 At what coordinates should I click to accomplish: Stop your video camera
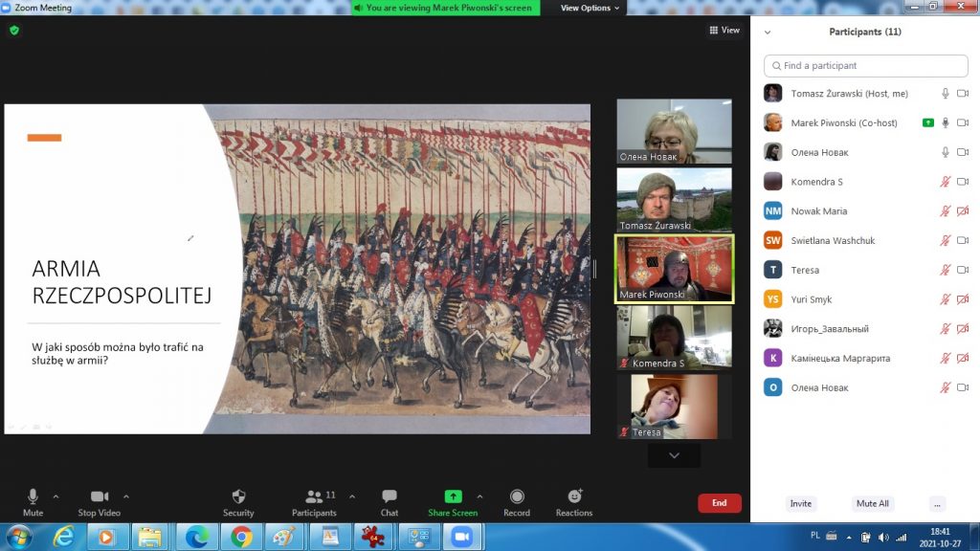[99, 502]
